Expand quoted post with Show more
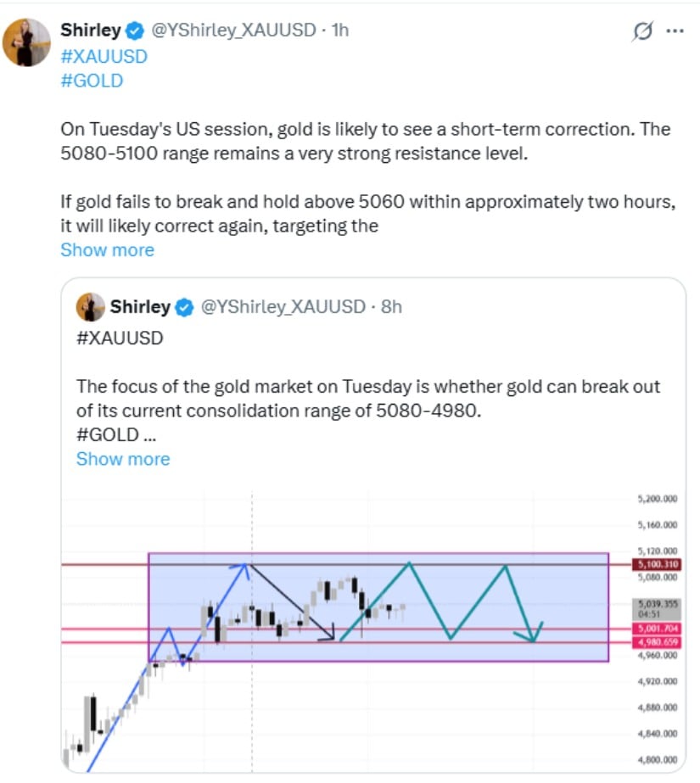 point(123,459)
